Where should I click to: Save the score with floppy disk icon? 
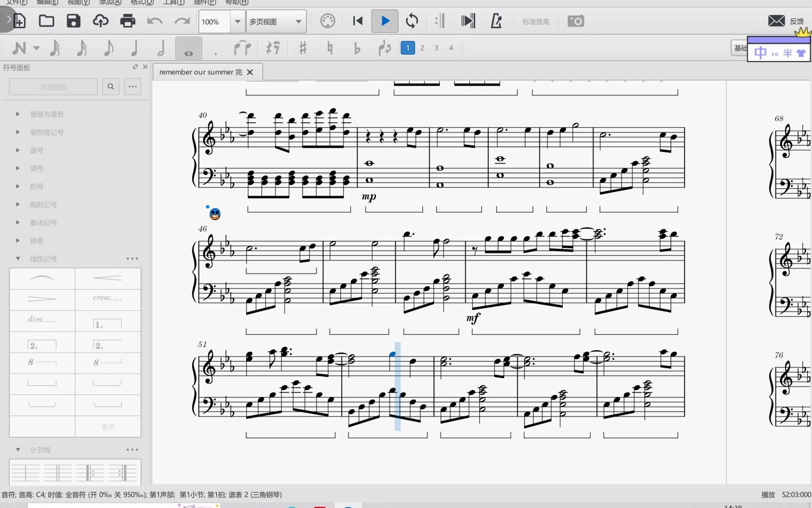pyautogui.click(x=73, y=21)
